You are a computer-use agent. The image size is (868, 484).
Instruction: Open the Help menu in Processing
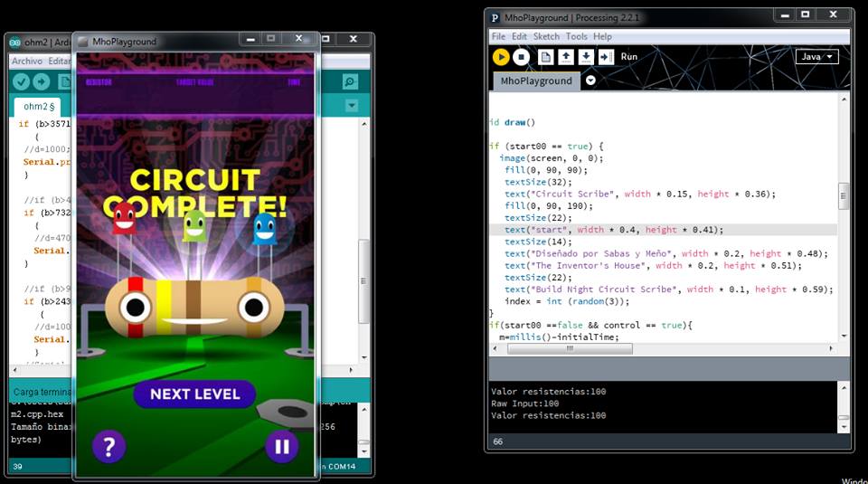pos(602,36)
